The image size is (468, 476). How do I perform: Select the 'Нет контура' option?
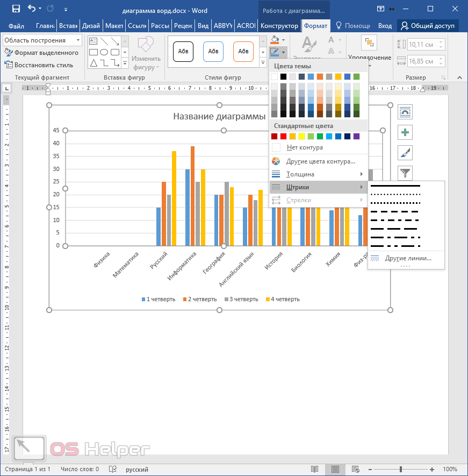coord(304,147)
